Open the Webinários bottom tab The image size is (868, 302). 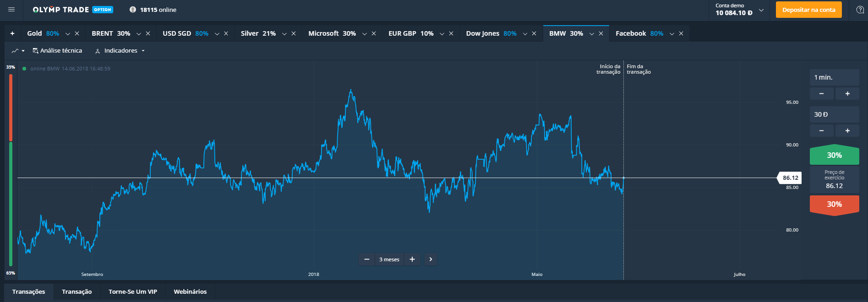click(190, 291)
